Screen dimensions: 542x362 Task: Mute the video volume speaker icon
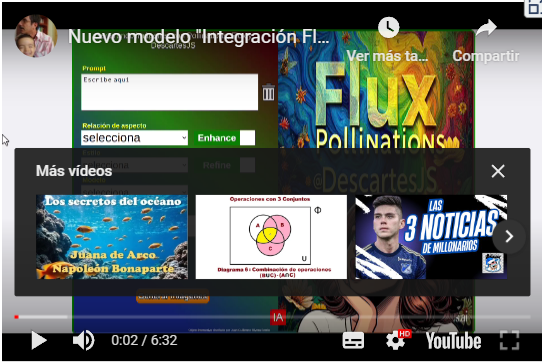[83, 340]
